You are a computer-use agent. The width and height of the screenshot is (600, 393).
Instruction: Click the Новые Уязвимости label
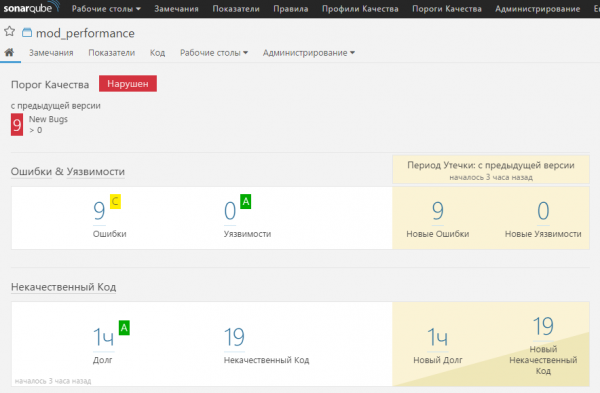543,234
